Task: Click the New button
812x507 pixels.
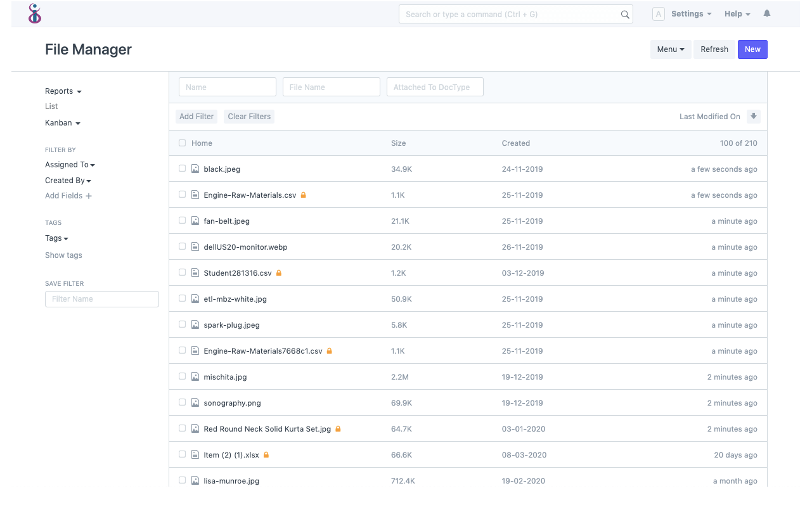Action: click(752, 49)
